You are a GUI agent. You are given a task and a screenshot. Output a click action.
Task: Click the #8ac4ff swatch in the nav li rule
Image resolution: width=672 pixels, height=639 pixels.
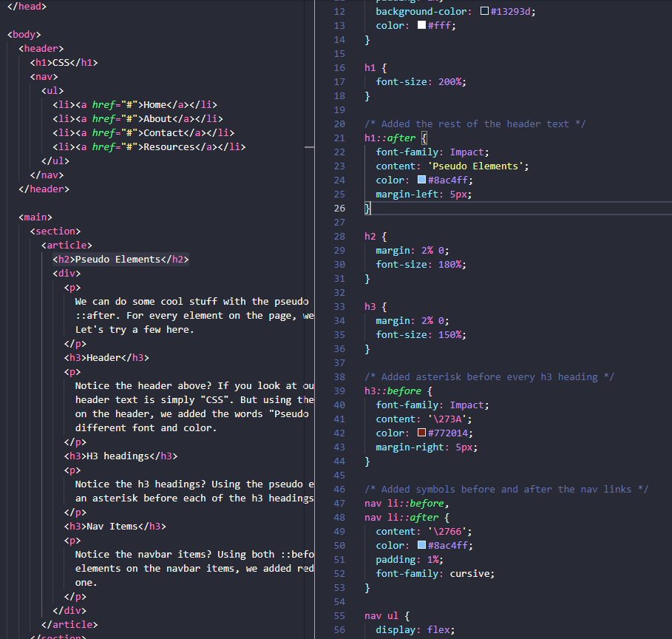pos(421,545)
